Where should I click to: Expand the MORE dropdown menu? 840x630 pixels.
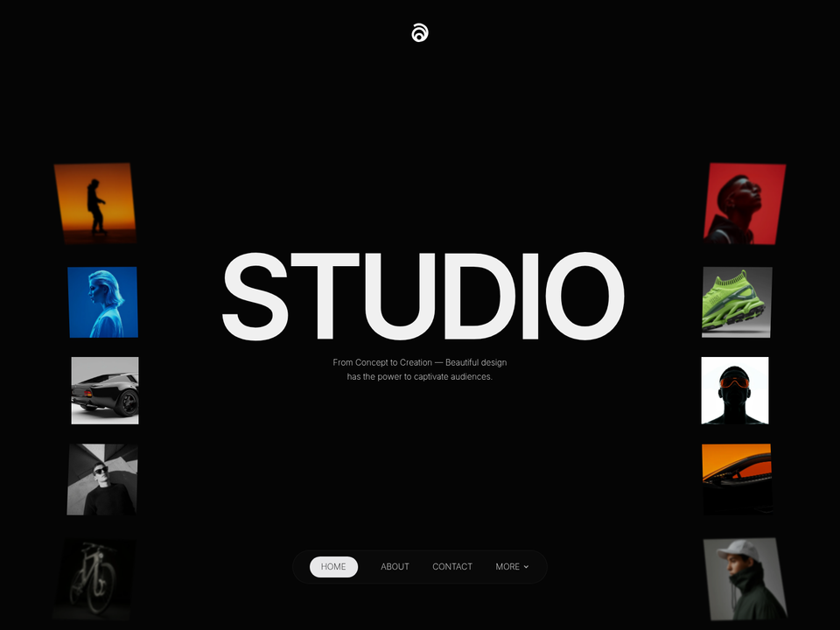click(x=512, y=567)
